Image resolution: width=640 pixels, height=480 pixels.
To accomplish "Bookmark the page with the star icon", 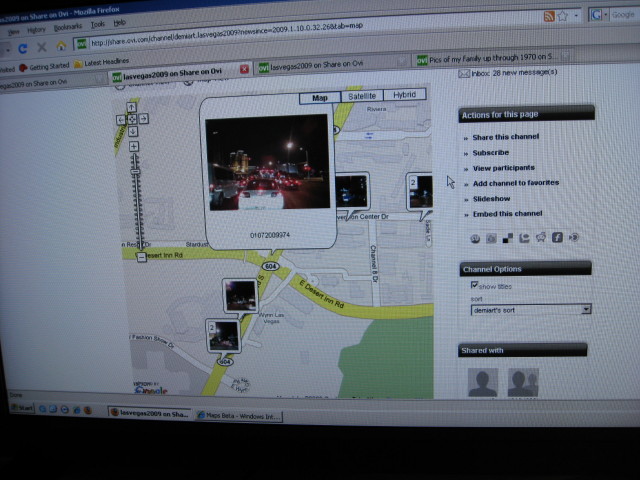I will coord(563,16).
